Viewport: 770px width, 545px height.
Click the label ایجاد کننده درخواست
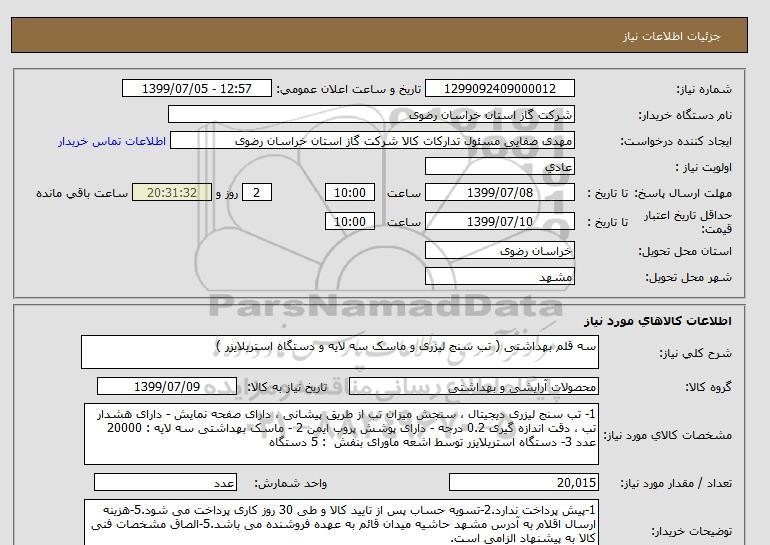coord(676,141)
